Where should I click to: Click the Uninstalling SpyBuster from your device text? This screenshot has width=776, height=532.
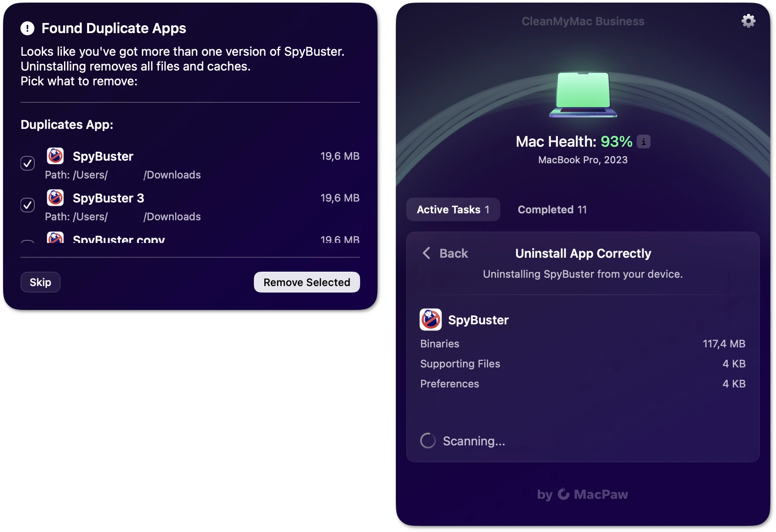[583, 274]
